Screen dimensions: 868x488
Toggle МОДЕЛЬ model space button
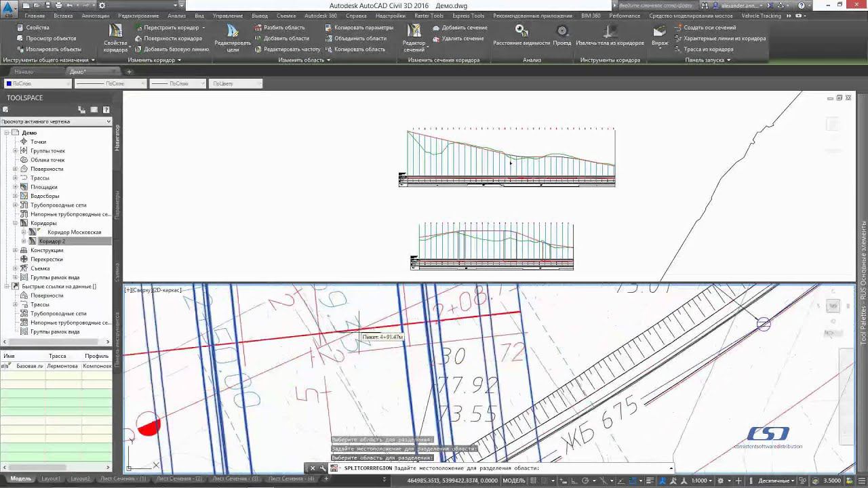[x=513, y=481]
